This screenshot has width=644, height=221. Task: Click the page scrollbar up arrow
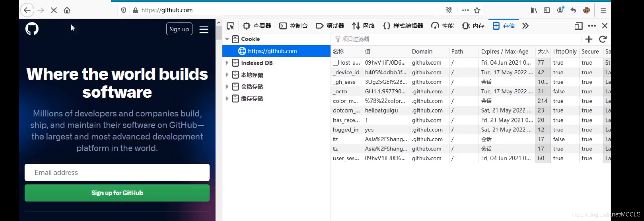click(219, 23)
